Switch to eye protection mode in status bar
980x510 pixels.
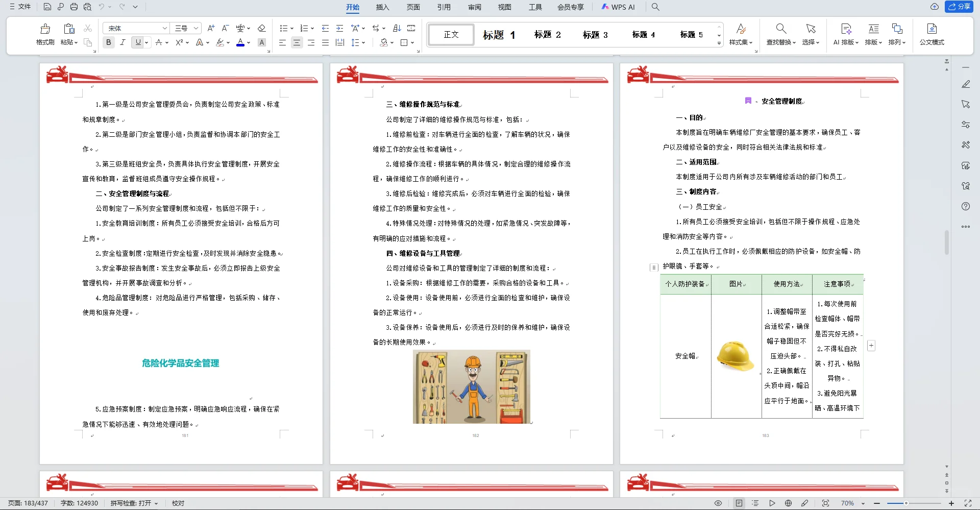718,503
